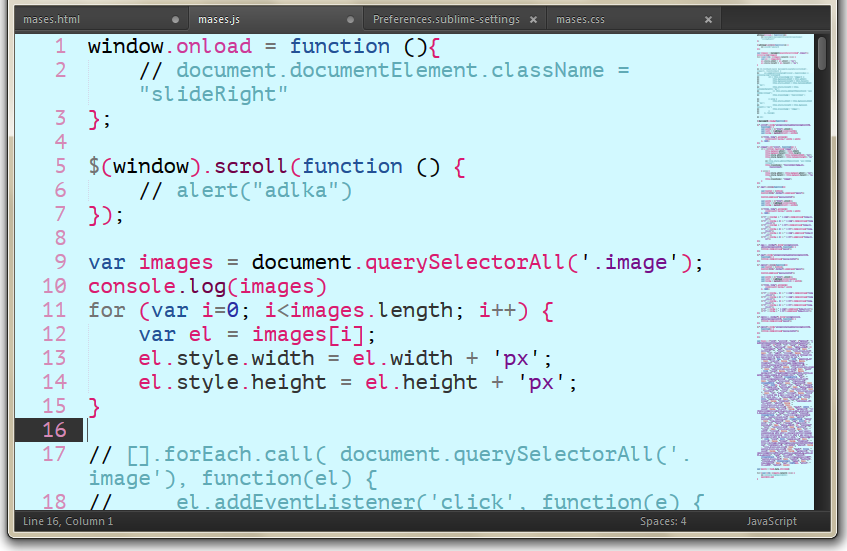This screenshot has width=847, height=551.
Task: Click 'images[i]' on line 12
Action: pos(308,335)
